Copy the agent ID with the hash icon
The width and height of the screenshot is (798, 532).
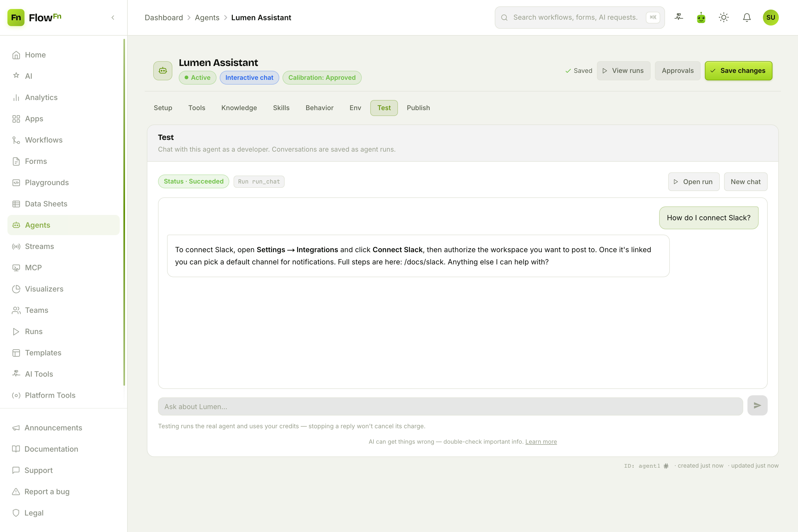tap(666, 466)
